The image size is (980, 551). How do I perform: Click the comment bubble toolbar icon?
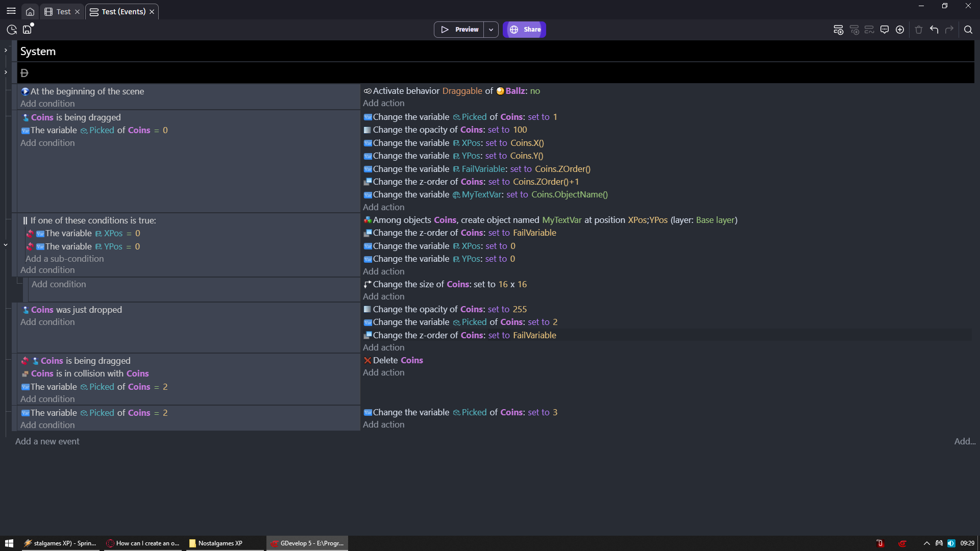coord(885,30)
